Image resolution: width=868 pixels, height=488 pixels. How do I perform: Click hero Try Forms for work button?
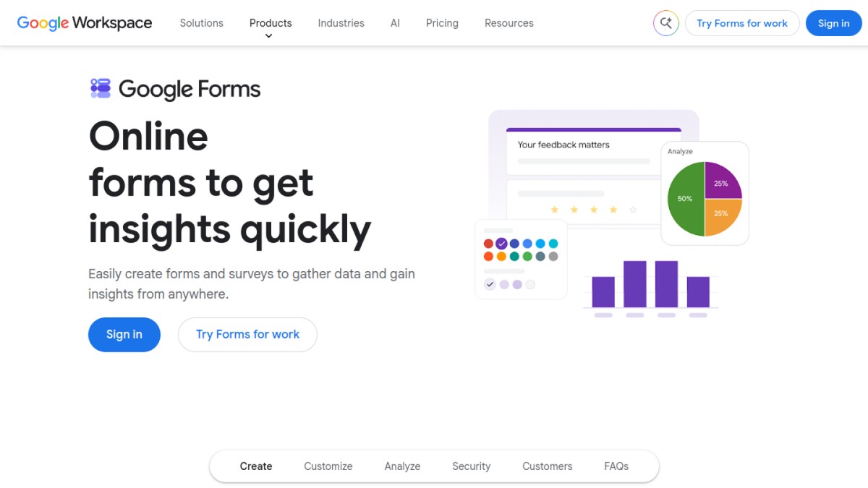(247, 335)
